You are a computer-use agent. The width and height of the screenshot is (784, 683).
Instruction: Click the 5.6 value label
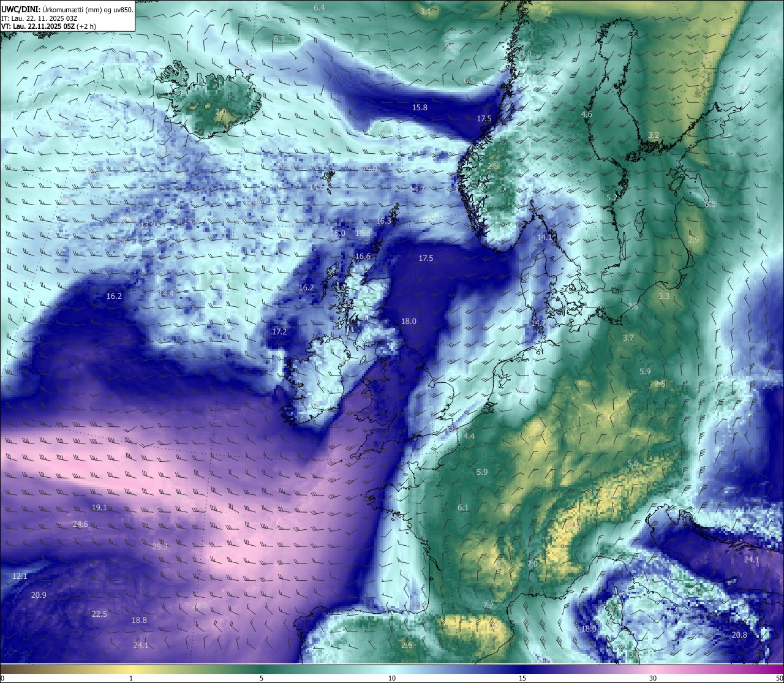pyautogui.click(x=633, y=464)
